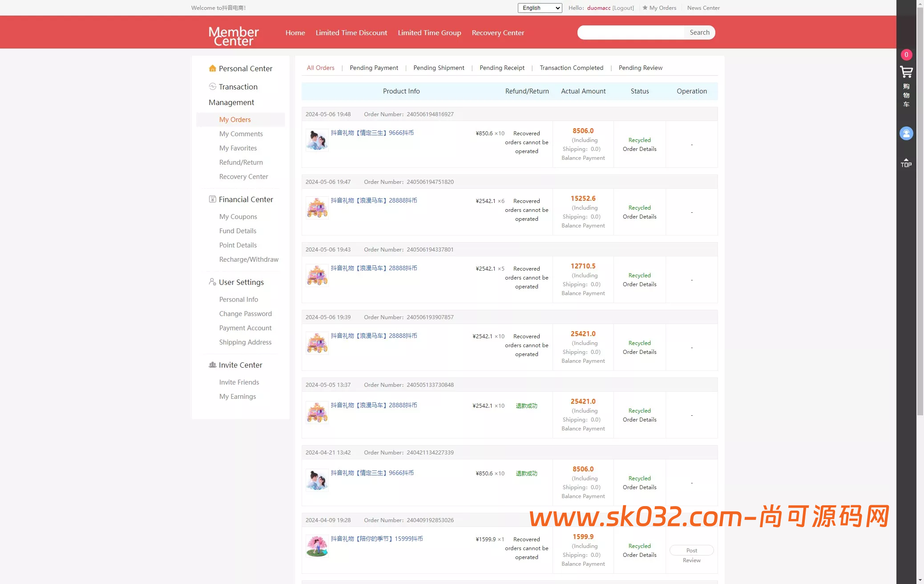
Task: Switch to the Pending Payment tab
Action: pyautogui.click(x=374, y=68)
